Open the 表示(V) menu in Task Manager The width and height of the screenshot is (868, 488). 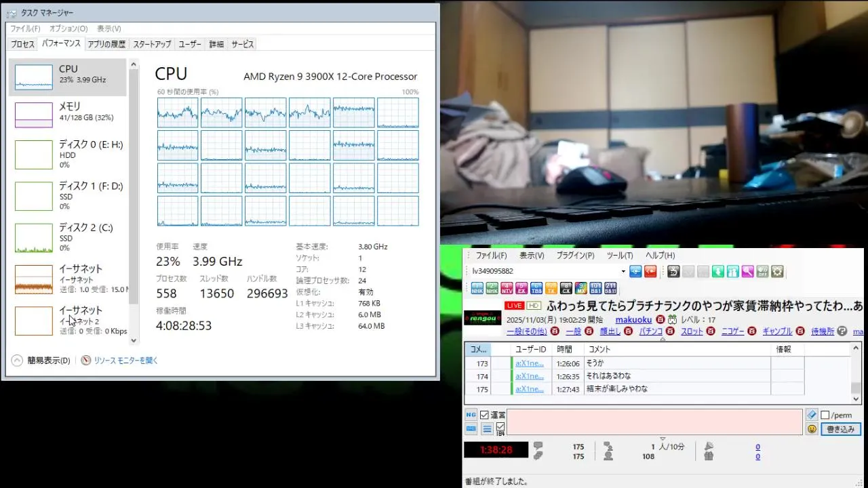108,28
